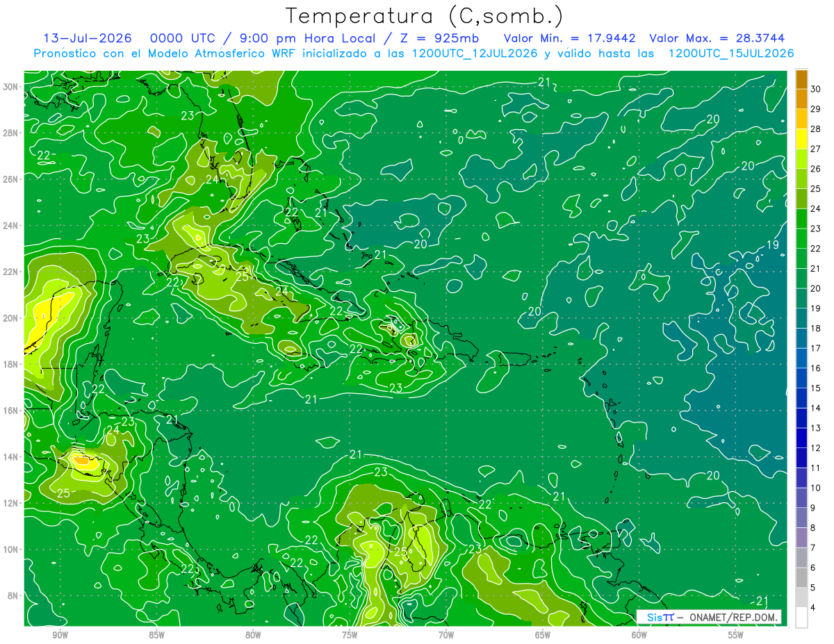Image resolution: width=834 pixels, height=644 pixels.
Task: Click the "24N" latitude axis label
Action: (11, 226)
